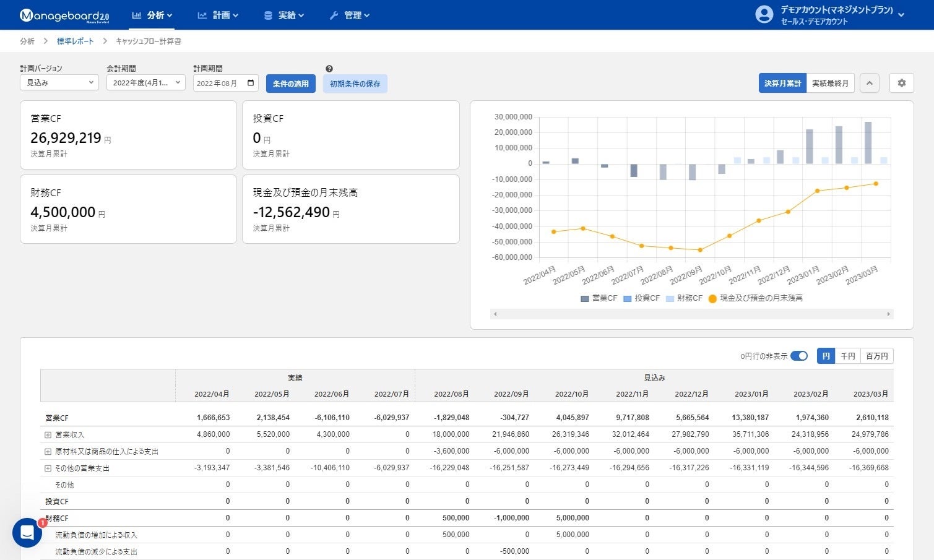Go to 標準レポート breadcrumb link
The image size is (934, 560).
(76, 41)
